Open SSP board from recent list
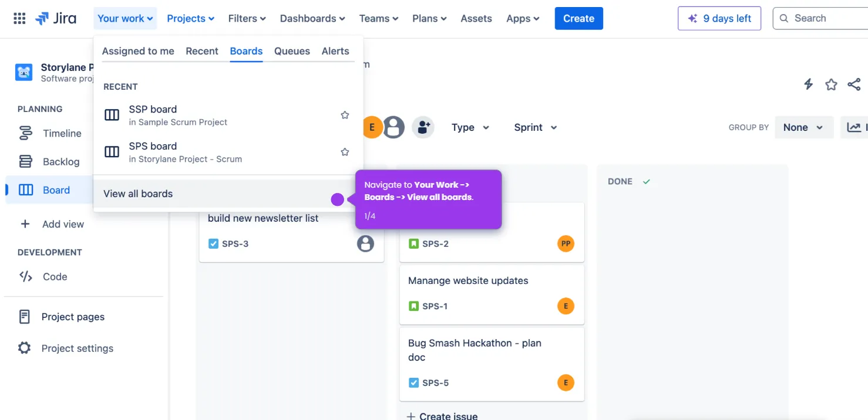The width and height of the screenshot is (868, 420). click(228, 115)
